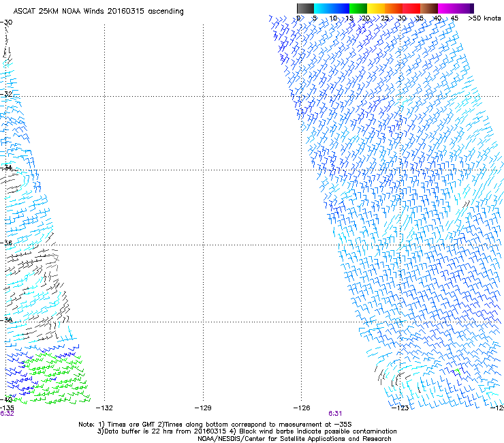504x443 pixels.
Task: Click the 'Data buffer is 22 hrs' note line
Action: 247,431
